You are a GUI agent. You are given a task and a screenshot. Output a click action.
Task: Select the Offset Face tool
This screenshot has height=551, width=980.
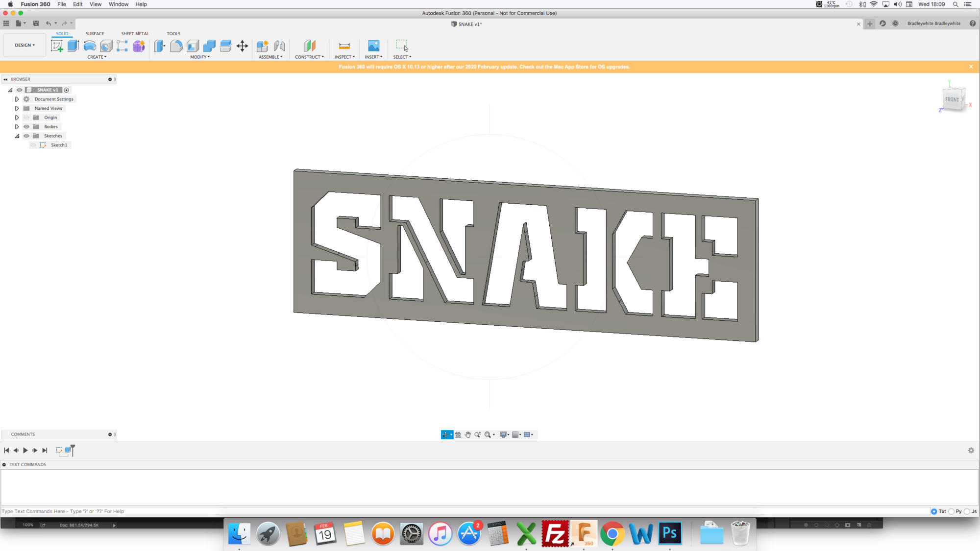226,46
